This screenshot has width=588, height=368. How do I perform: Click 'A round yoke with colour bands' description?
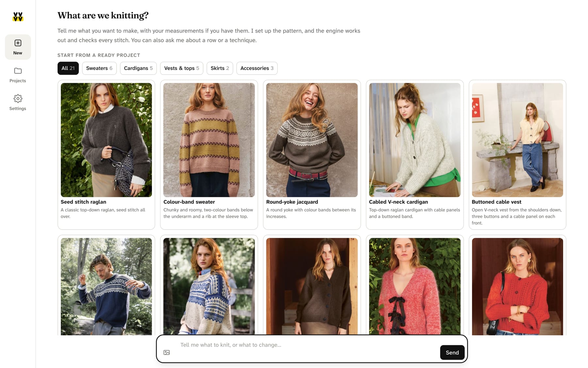pyautogui.click(x=311, y=213)
